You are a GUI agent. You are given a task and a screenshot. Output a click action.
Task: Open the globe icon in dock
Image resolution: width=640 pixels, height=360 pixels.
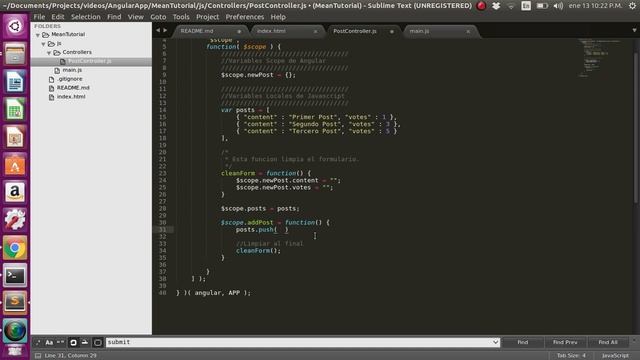tap(15, 331)
